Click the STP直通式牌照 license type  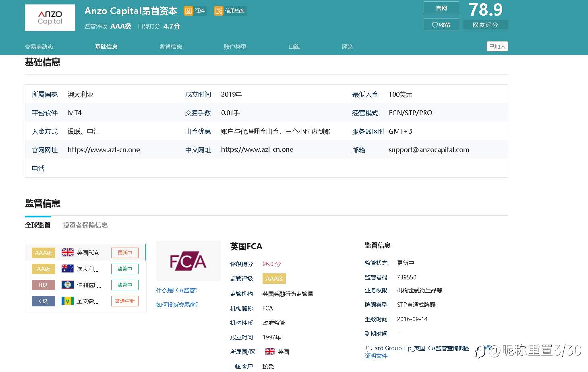[416, 305]
